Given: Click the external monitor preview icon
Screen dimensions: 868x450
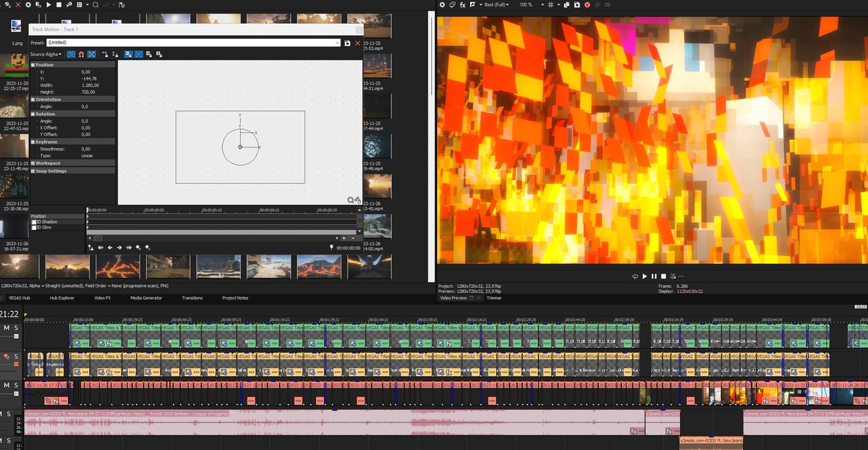Looking at the screenshot, I should (x=452, y=4).
